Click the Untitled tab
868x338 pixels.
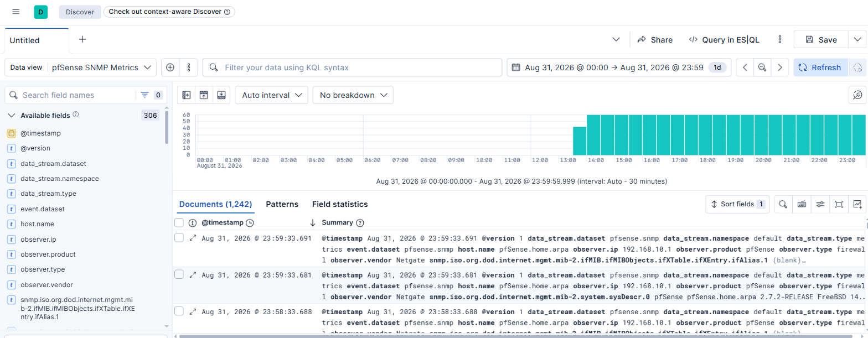pyautogui.click(x=36, y=40)
